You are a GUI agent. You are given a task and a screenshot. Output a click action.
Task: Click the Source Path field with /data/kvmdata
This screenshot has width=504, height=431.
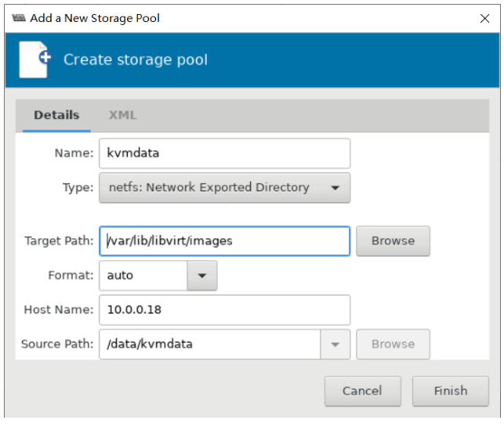click(209, 344)
